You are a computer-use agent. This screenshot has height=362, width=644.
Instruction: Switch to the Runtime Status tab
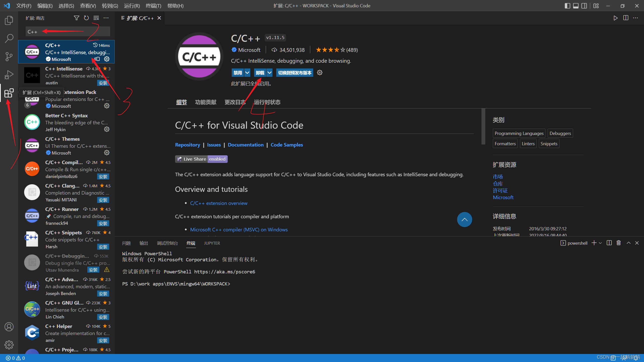(x=267, y=102)
